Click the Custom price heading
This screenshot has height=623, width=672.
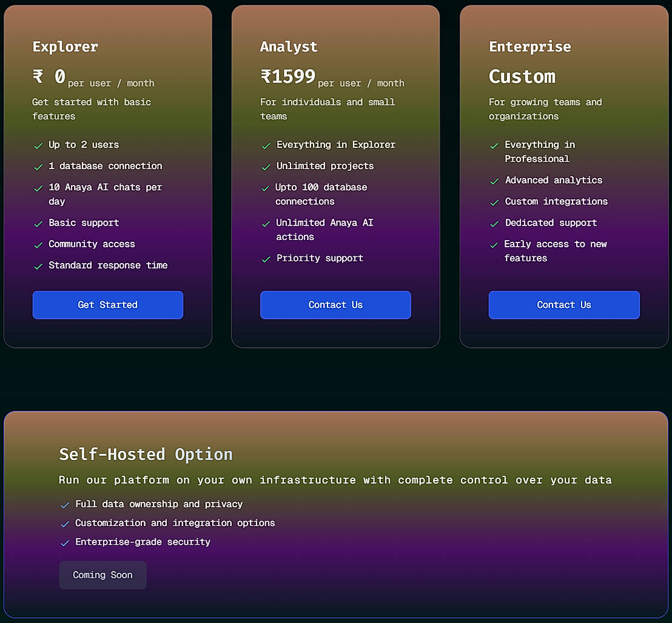[x=522, y=76]
